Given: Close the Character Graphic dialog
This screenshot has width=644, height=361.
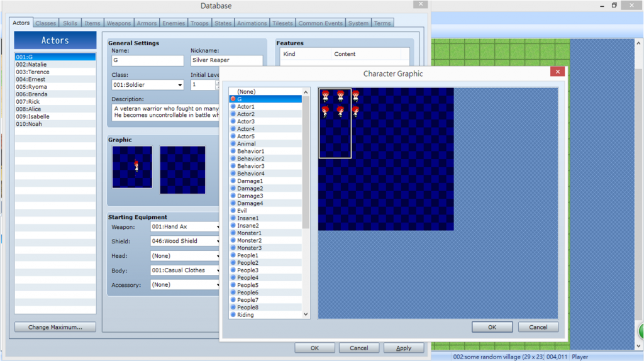Looking at the screenshot, I should tap(557, 72).
